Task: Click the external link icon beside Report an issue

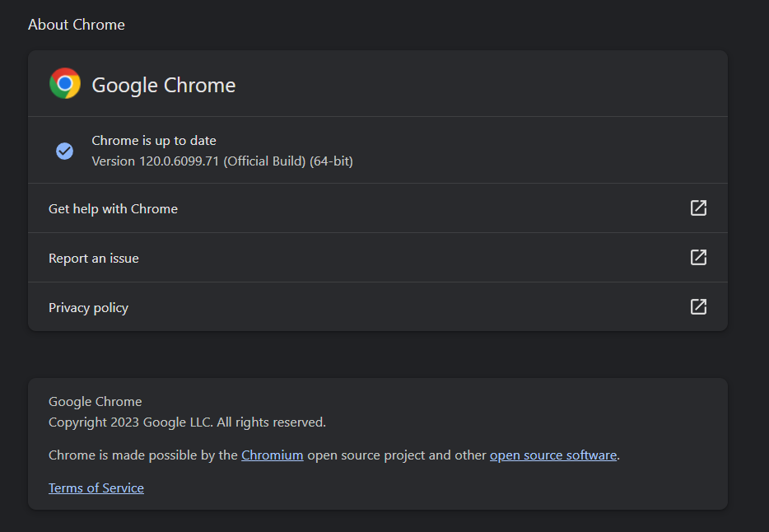Action: click(x=698, y=257)
